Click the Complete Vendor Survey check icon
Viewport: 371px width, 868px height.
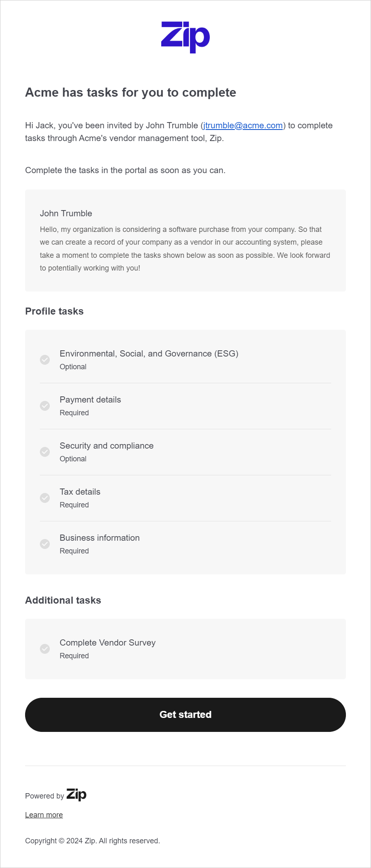click(45, 649)
